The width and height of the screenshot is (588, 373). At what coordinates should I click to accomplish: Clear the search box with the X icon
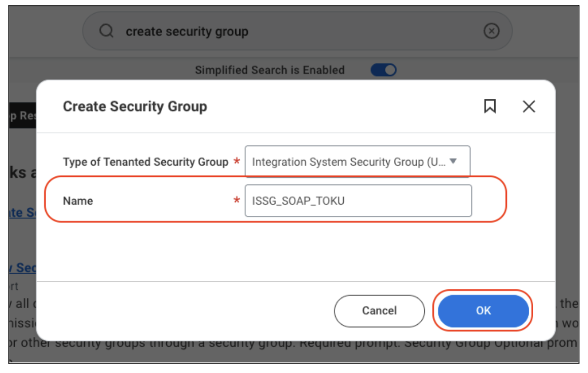tap(491, 31)
